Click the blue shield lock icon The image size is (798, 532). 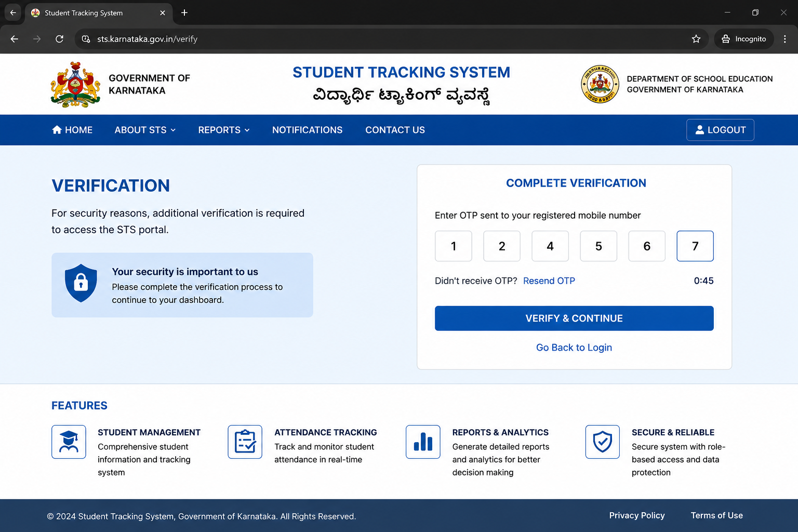81,283
